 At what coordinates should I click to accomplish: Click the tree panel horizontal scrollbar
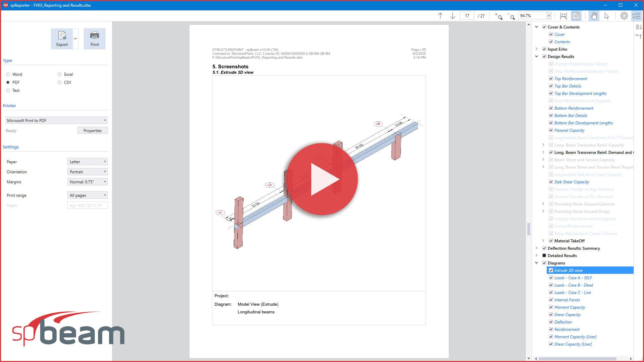click(x=578, y=359)
